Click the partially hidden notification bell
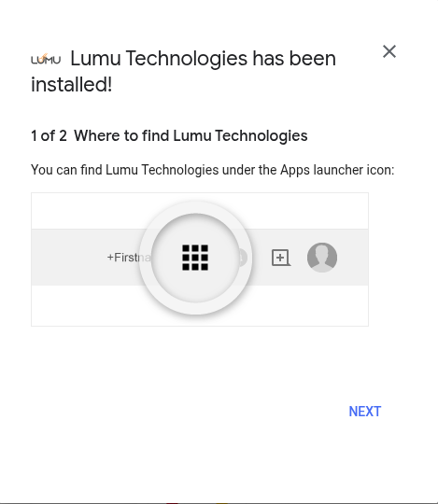The width and height of the screenshot is (438, 504). tap(243, 258)
